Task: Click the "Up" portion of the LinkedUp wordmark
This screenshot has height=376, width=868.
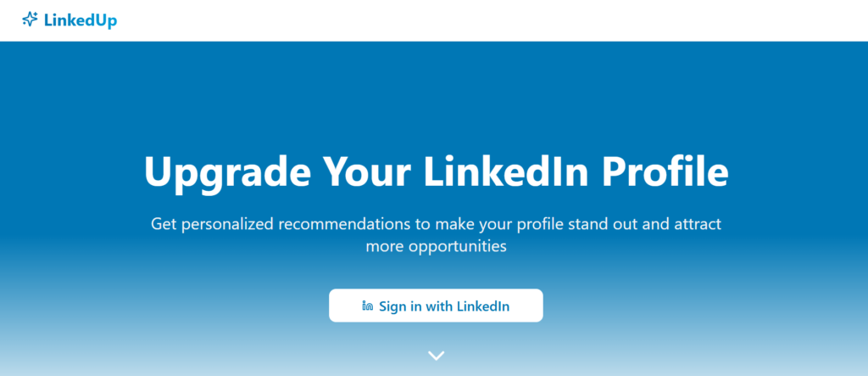Action: [x=106, y=20]
